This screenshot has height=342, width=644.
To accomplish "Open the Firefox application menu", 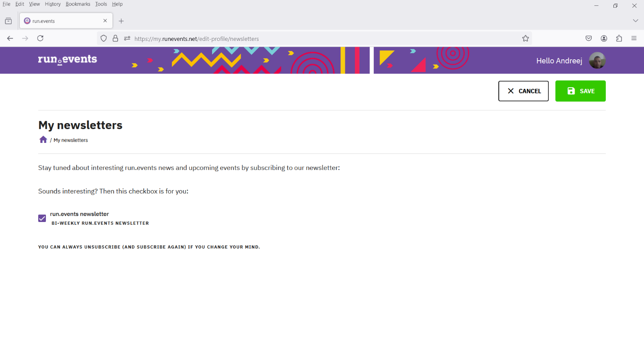I will click(x=634, y=39).
